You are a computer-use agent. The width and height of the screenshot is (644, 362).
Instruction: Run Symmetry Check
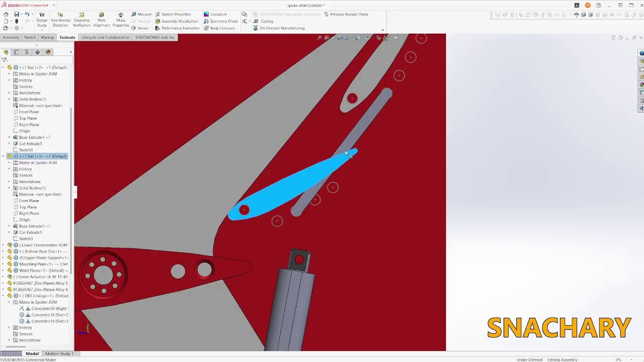[220, 21]
